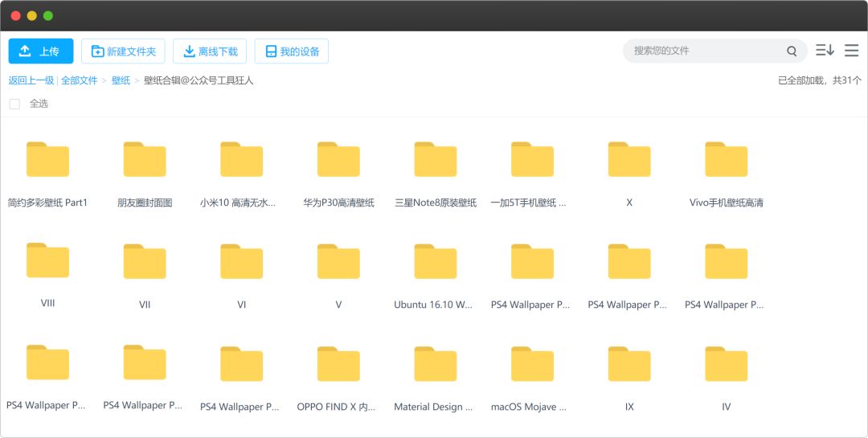
Task: Navigate to 全部文件 breadcrumb
Action: tap(79, 80)
